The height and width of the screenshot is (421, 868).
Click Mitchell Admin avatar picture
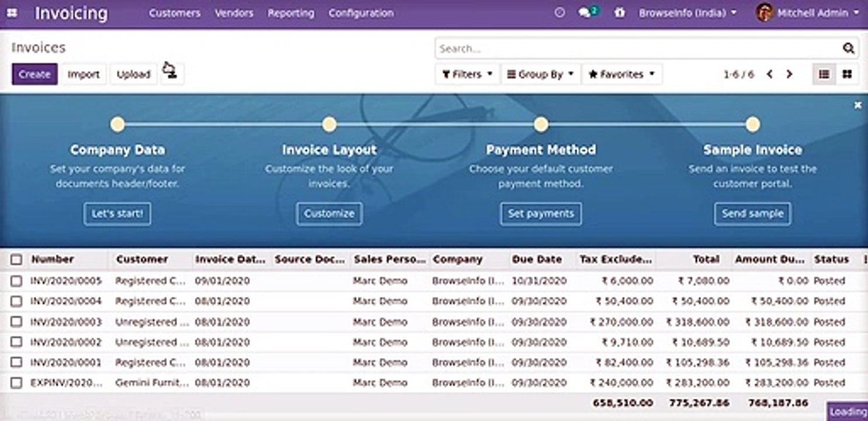pyautogui.click(x=765, y=12)
